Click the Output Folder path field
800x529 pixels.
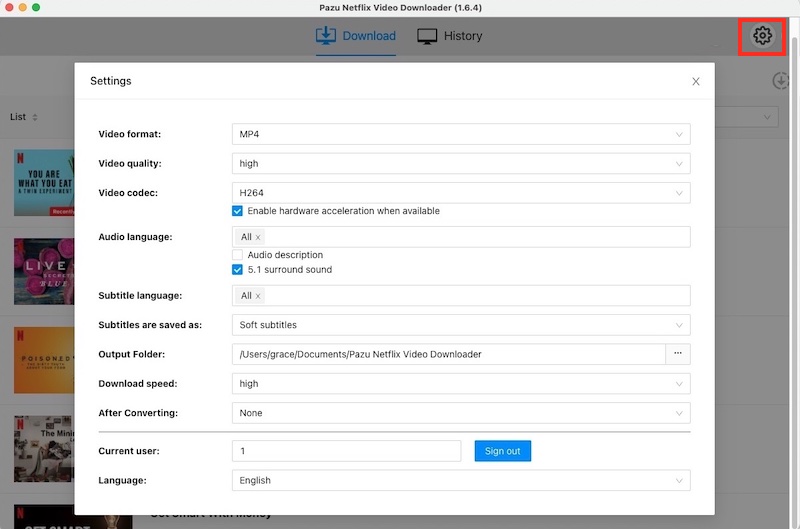coord(448,354)
